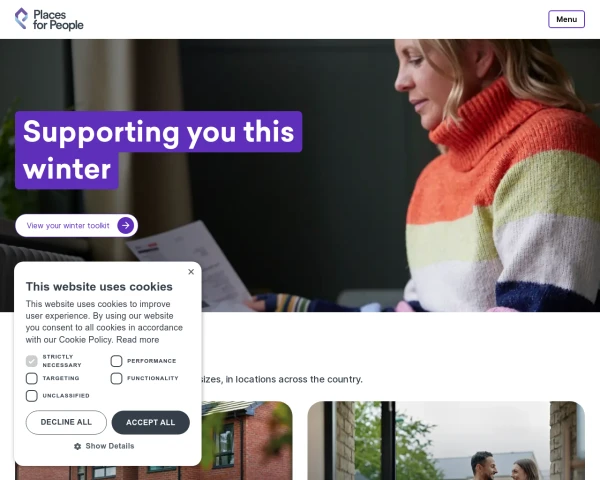The height and width of the screenshot is (480, 600).
Task: Expand Show Details text
Action: (x=110, y=446)
